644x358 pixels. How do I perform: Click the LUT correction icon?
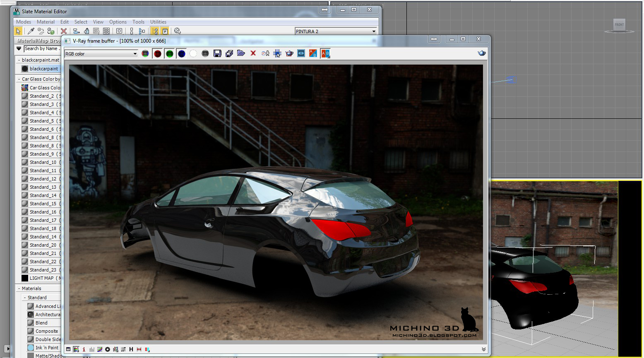click(x=123, y=349)
